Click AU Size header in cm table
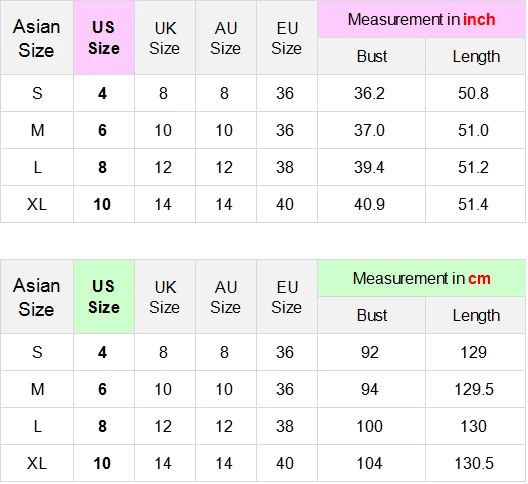 coord(226,296)
